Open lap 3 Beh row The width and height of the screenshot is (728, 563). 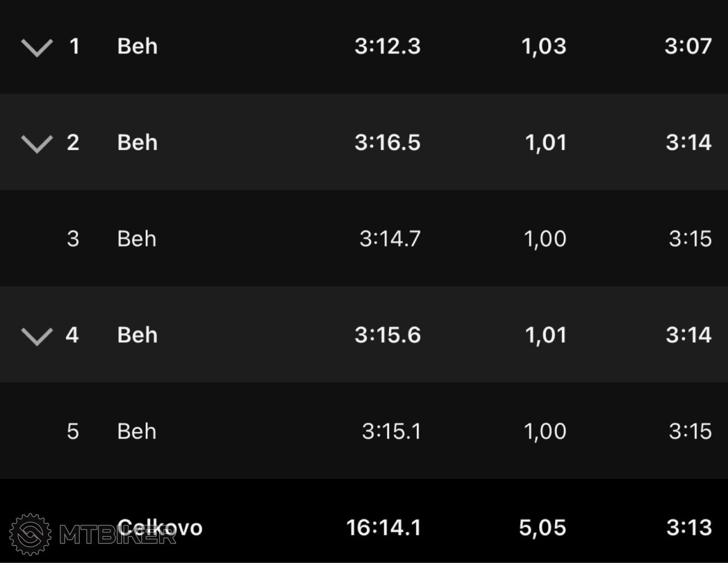[x=364, y=238]
